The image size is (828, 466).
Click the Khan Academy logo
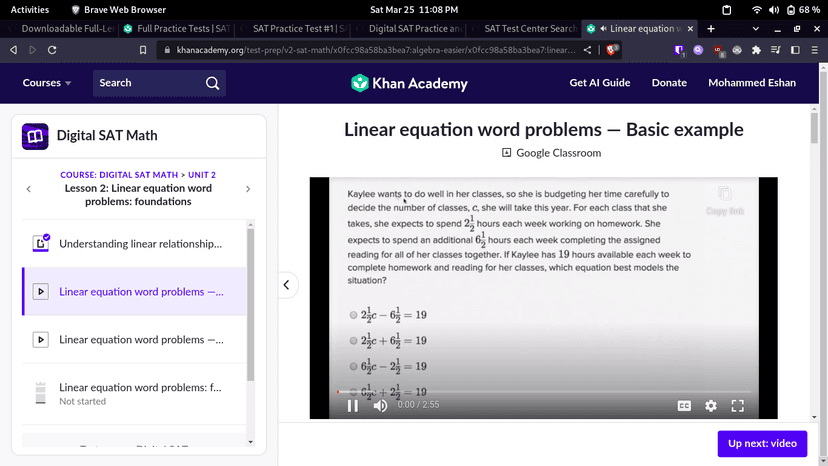click(x=409, y=83)
